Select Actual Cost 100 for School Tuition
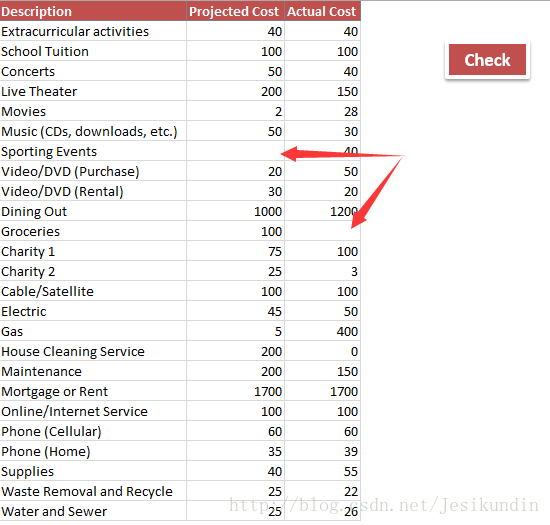The image size is (550, 525). coord(322,51)
